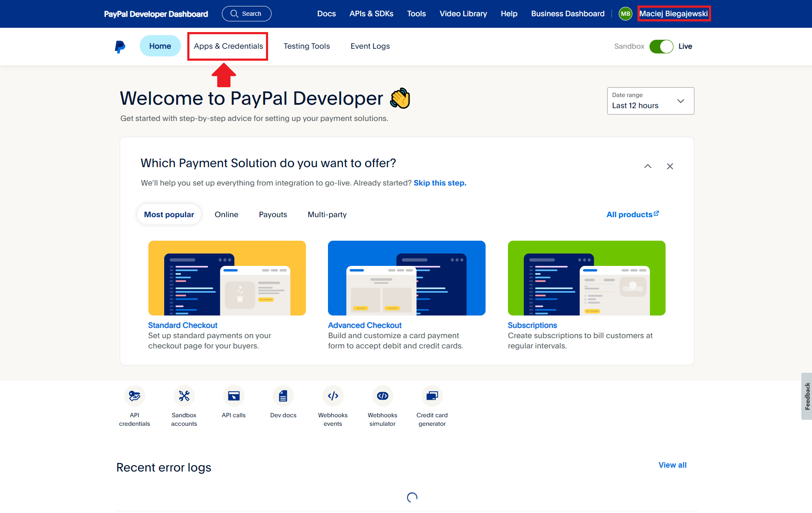
Task: Click the Skip this step link
Action: tap(440, 183)
